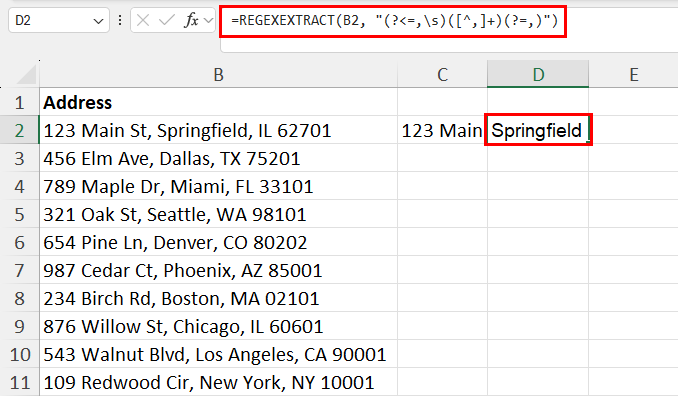
Task: Confirm the formula with the checkmark icon
Action: point(166,20)
